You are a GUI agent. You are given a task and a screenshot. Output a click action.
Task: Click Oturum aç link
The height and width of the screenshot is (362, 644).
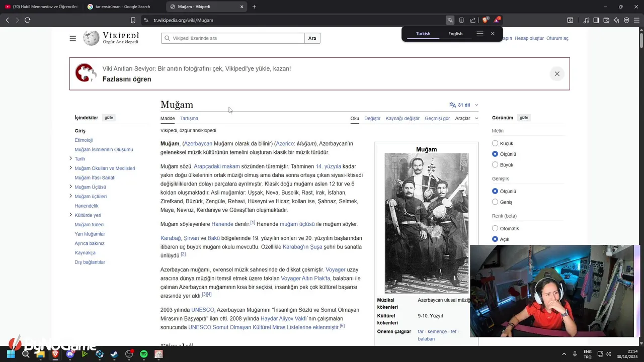coord(557,38)
